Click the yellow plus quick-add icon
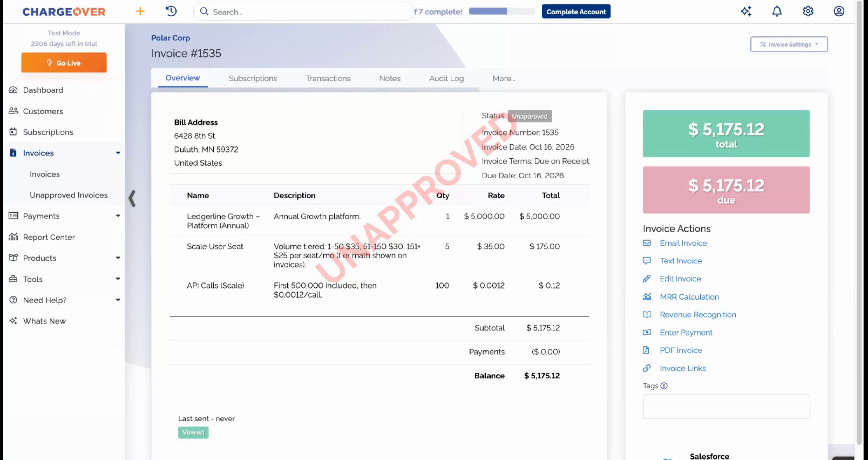The width and height of the screenshot is (868, 460). (x=140, y=11)
